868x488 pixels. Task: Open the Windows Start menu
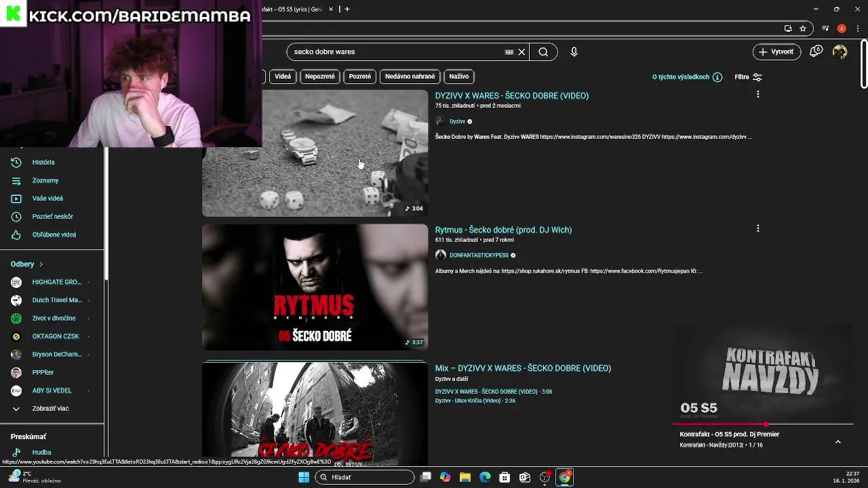point(304,477)
